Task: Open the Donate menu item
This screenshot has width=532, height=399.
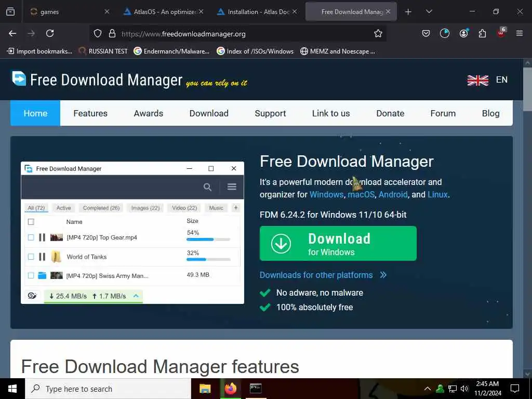Action: [390, 113]
